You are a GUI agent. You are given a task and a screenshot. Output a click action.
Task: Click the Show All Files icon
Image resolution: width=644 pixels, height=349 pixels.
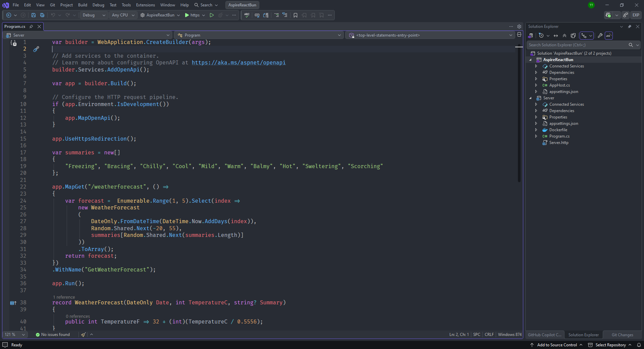tap(573, 36)
